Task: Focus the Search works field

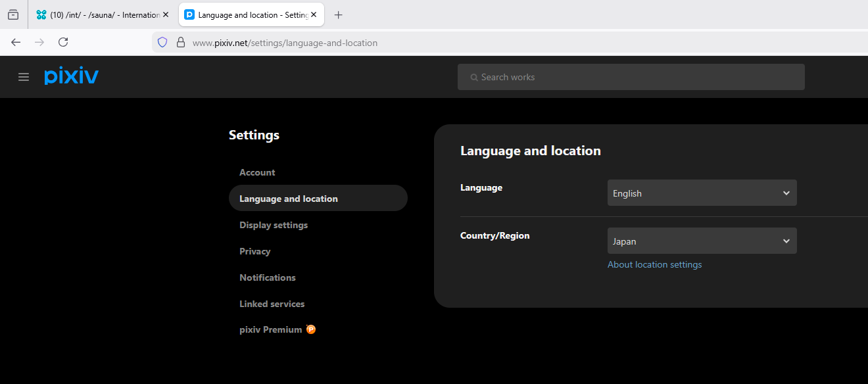Action: [x=631, y=77]
